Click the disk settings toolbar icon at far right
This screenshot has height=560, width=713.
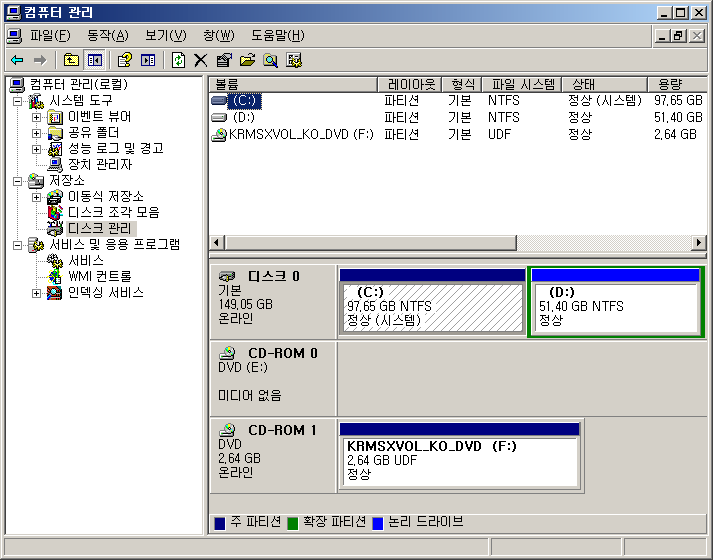(294, 60)
